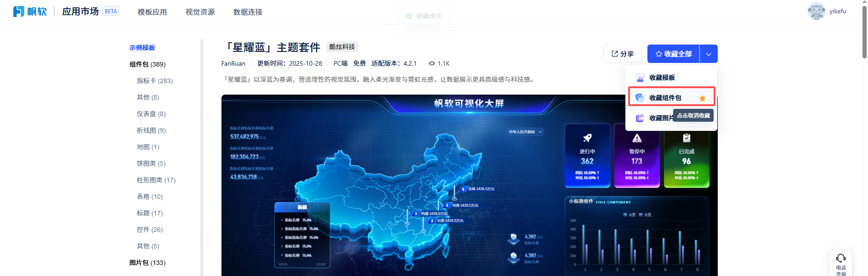Select 标题 (17) subcategory
This screenshot has height=276, width=868.
click(150, 213)
